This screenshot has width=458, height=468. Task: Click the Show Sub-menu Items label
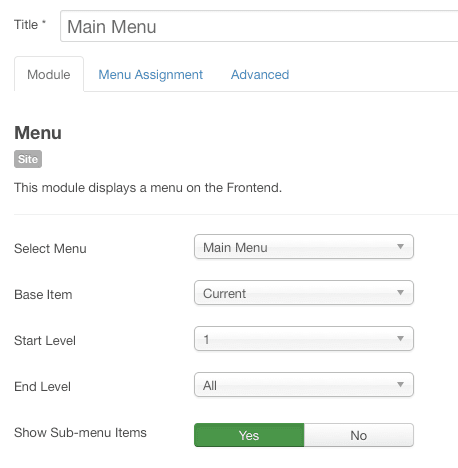point(80,433)
